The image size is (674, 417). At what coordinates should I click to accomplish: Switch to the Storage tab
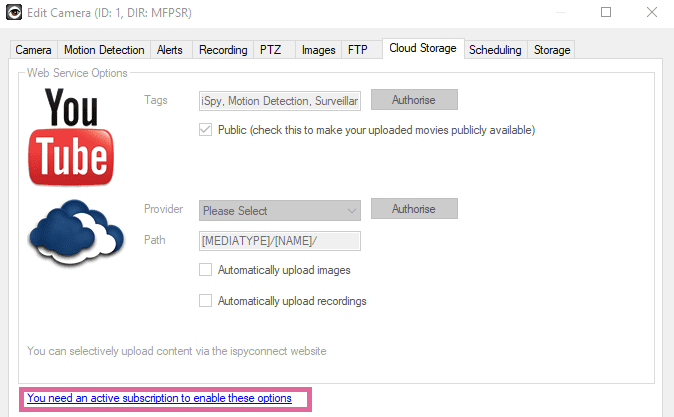pyautogui.click(x=552, y=50)
